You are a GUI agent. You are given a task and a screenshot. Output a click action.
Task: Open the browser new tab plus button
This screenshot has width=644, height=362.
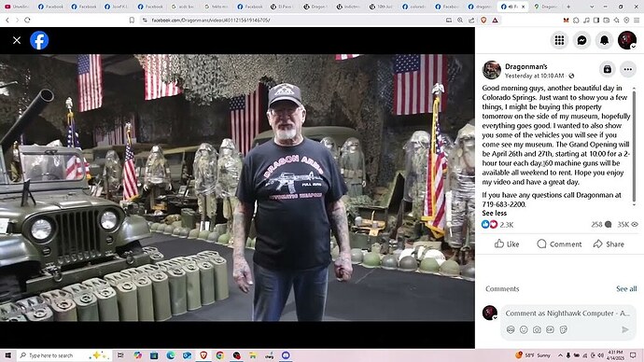tap(568, 7)
